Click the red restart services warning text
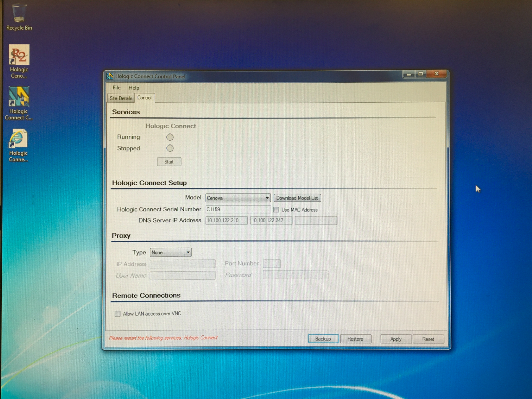532x399 pixels. point(163,338)
